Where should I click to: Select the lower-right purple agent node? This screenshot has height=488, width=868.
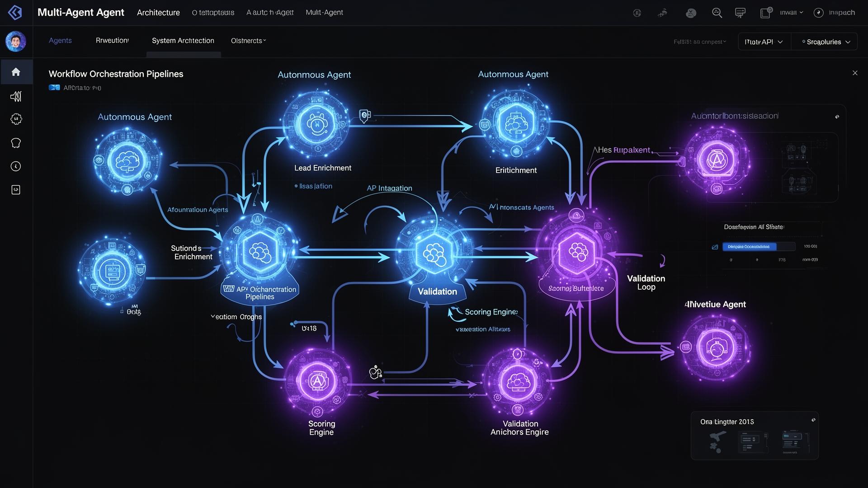pyautogui.click(x=716, y=348)
